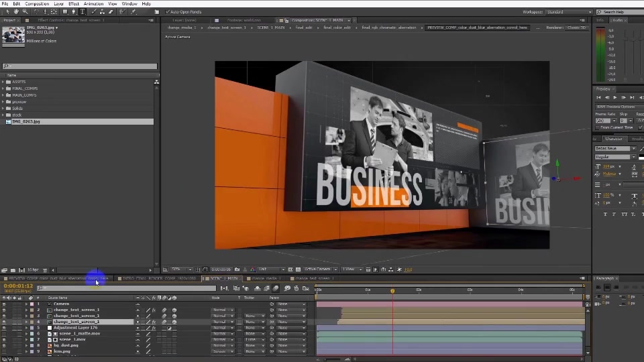The width and height of the screenshot is (644, 362).
Task: Enable motion blur for the timeline
Action: click(276, 288)
